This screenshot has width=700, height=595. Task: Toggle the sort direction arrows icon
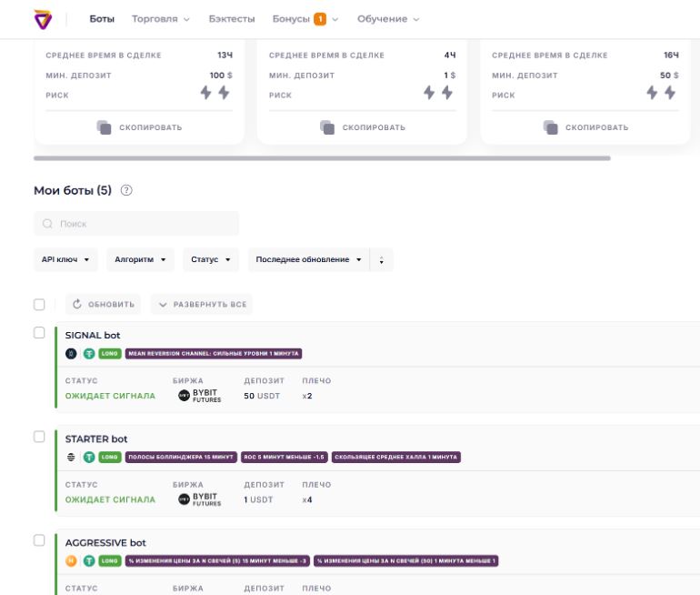click(381, 260)
